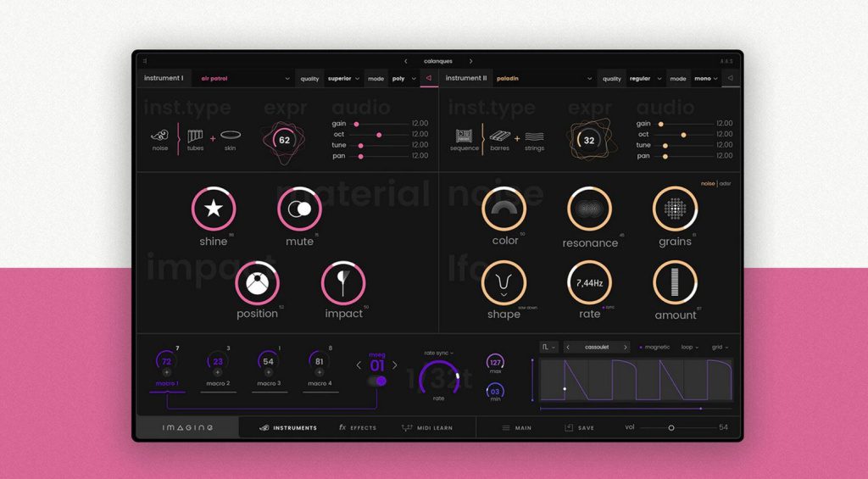868x479 pixels.
Task: Switch to the Effects tab
Action: point(357,428)
